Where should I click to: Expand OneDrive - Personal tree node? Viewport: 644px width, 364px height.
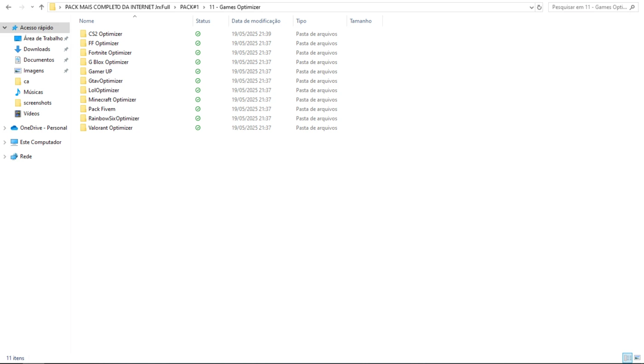coord(5,128)
